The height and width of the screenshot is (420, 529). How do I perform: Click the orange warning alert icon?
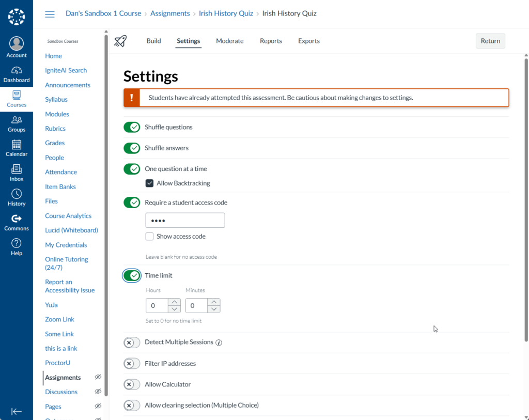[x=132, y=98]
